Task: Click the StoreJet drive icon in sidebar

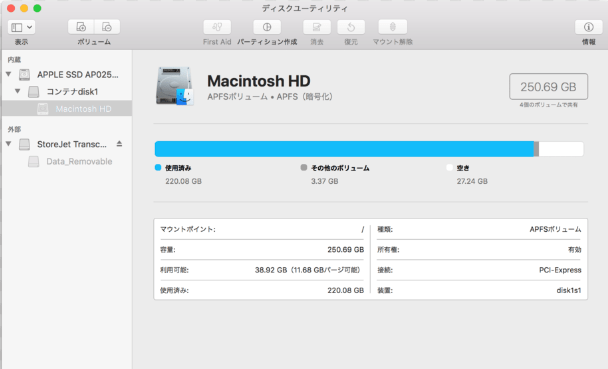Action: (x=24, y=144)
